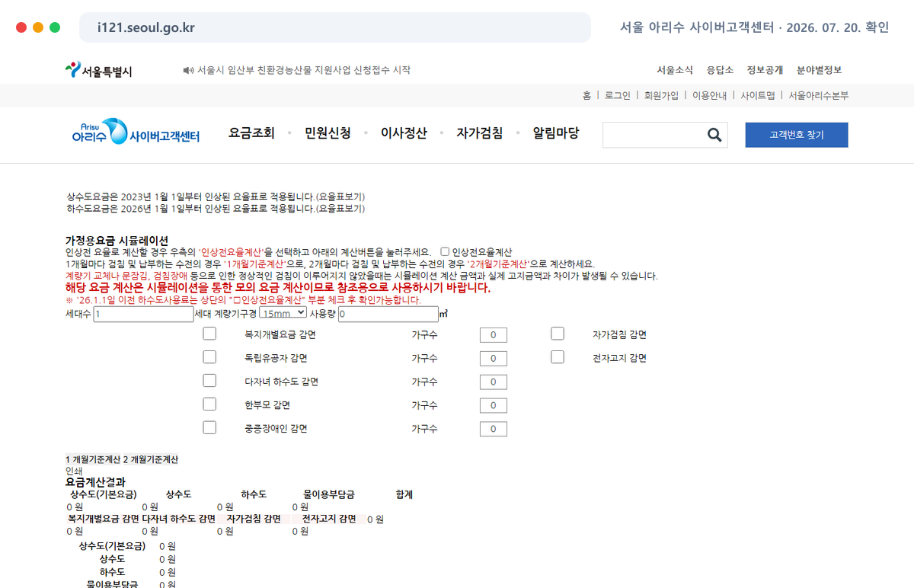Visit the 서울아리수본부 link
Viewport: 914px width, 588px height.
(x=818, y=95)
